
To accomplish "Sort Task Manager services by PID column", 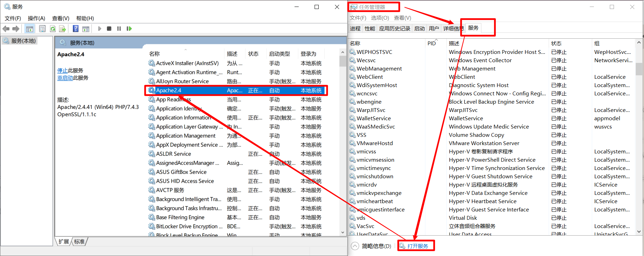I will coord(432,44).
